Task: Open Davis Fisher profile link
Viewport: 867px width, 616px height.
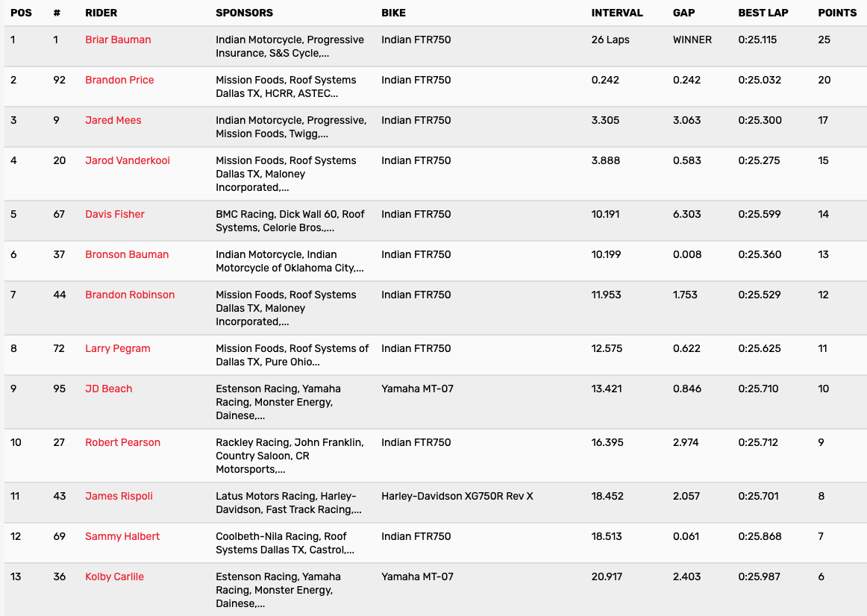Action: pos(115,214)
